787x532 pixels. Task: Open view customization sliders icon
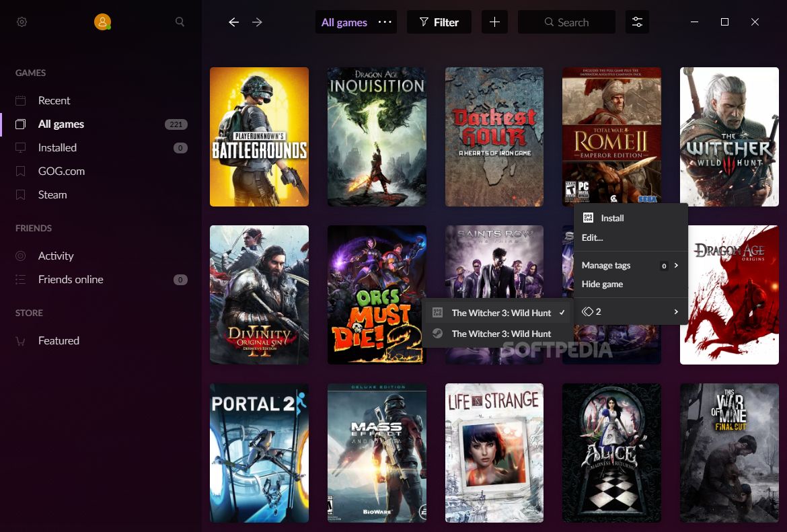[x=637, y=22]
